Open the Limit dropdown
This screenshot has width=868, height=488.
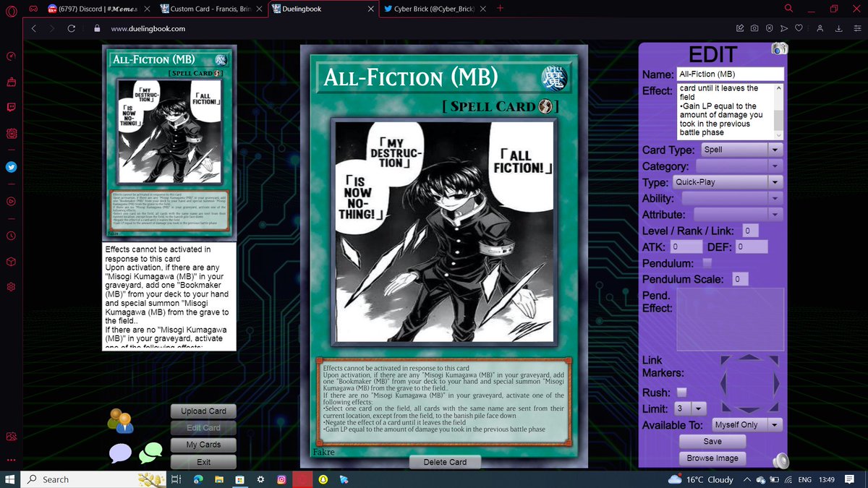click(690, 408)
